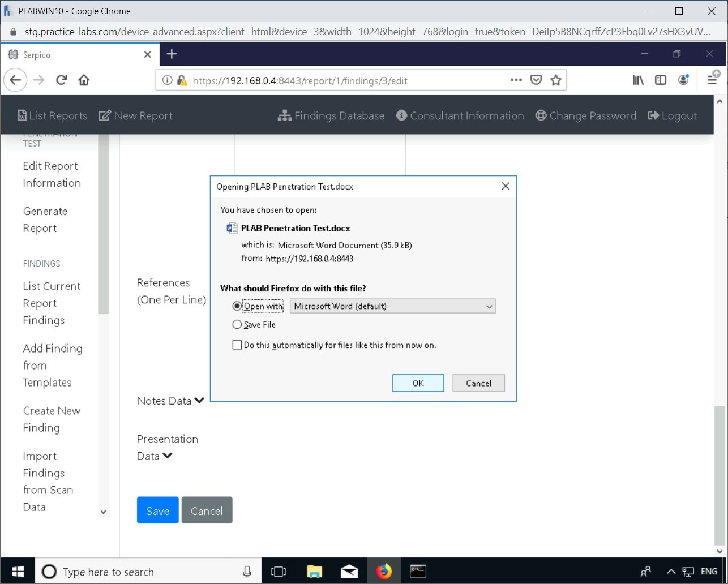Image resolution: width=728 pixels, height=584 pixels.
Task: Click the address bar URL field
Action: click(x=340, y=80)
